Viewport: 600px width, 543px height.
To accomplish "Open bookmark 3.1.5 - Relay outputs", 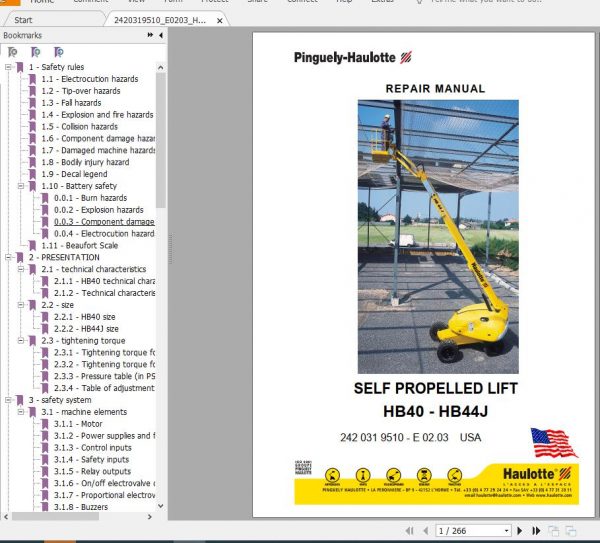I will (92, 471).
